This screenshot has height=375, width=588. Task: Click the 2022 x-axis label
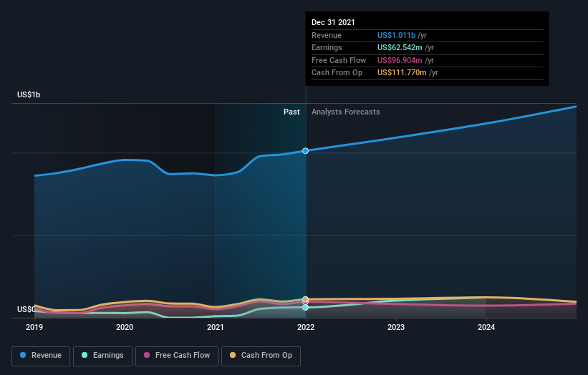point(306,327)
